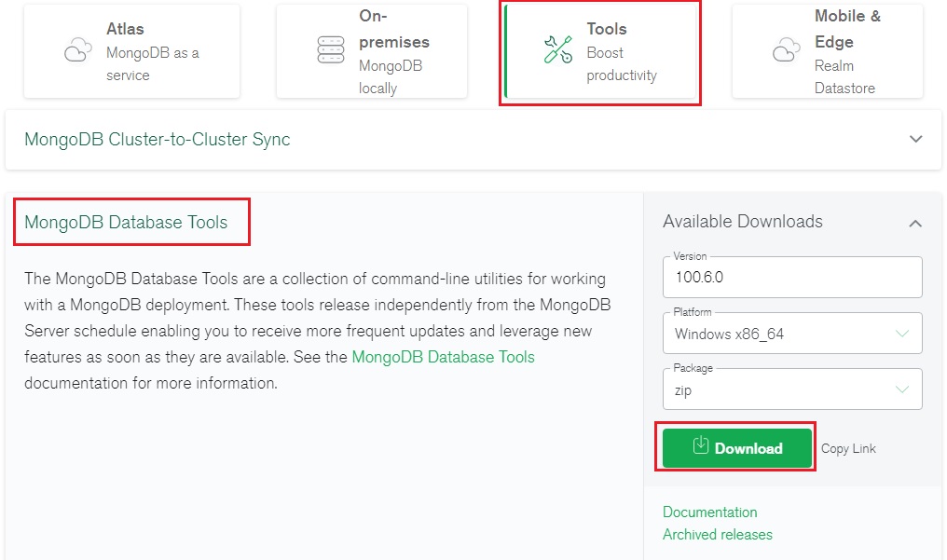Image resolution: width=947 pixels, height=560 pixels.
Task: Click Copy Link next to Download
Action: click(x=848, y=448)
